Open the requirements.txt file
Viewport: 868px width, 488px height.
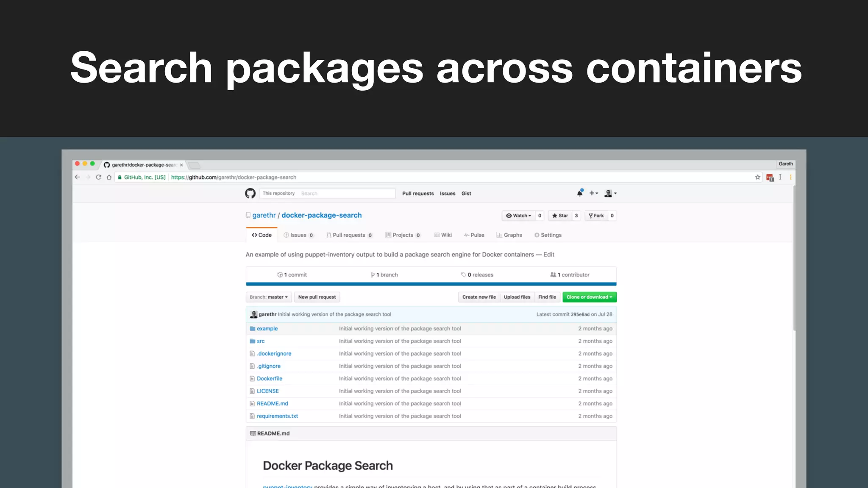pos(277,416)
